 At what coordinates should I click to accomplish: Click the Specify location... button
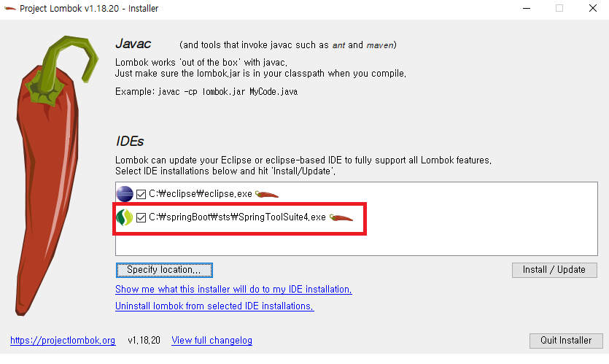click(164, 270)
